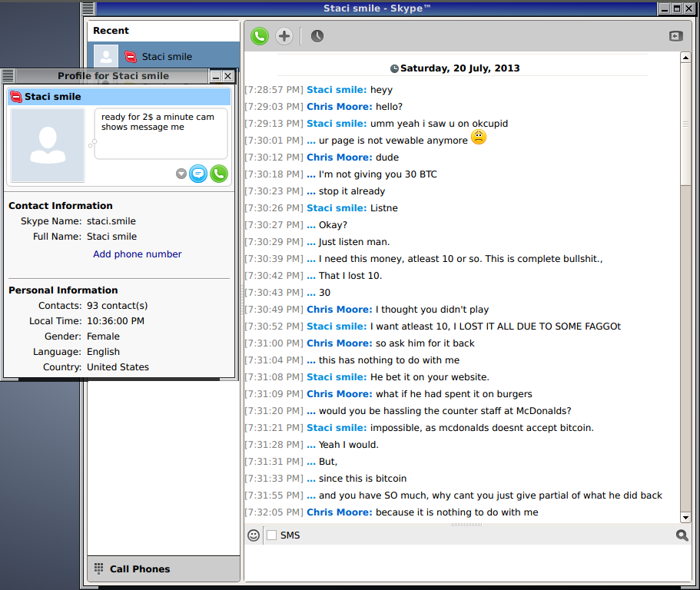Open conversation history via the clock icon
The width and height of the screenshot is (700, 590).
317,36
